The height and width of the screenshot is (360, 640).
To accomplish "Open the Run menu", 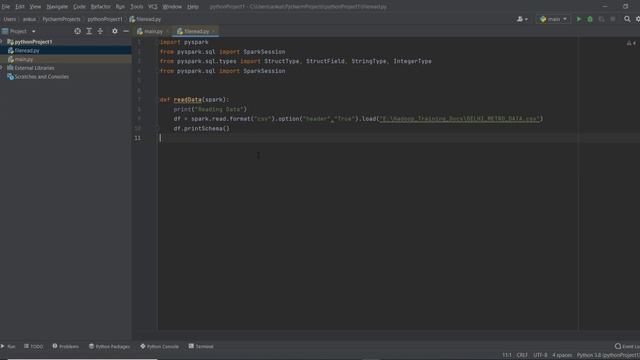I will (x=120, y=7).
